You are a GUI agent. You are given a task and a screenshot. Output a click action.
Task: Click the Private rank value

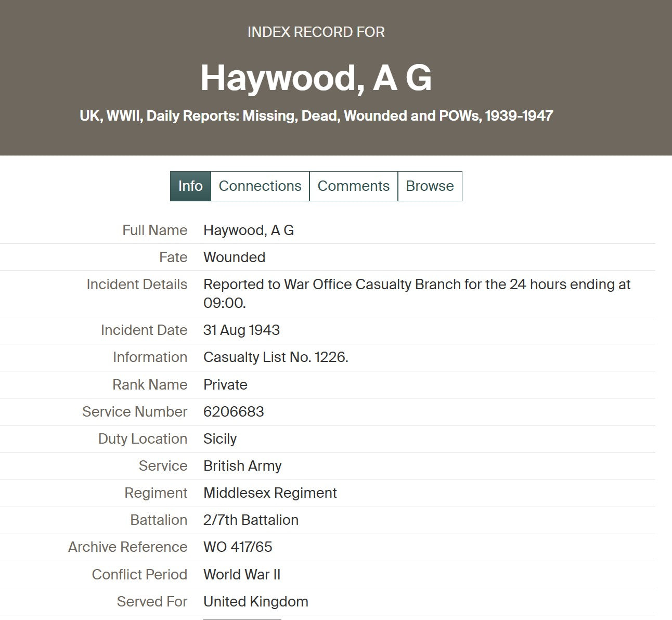click(226, 385)
